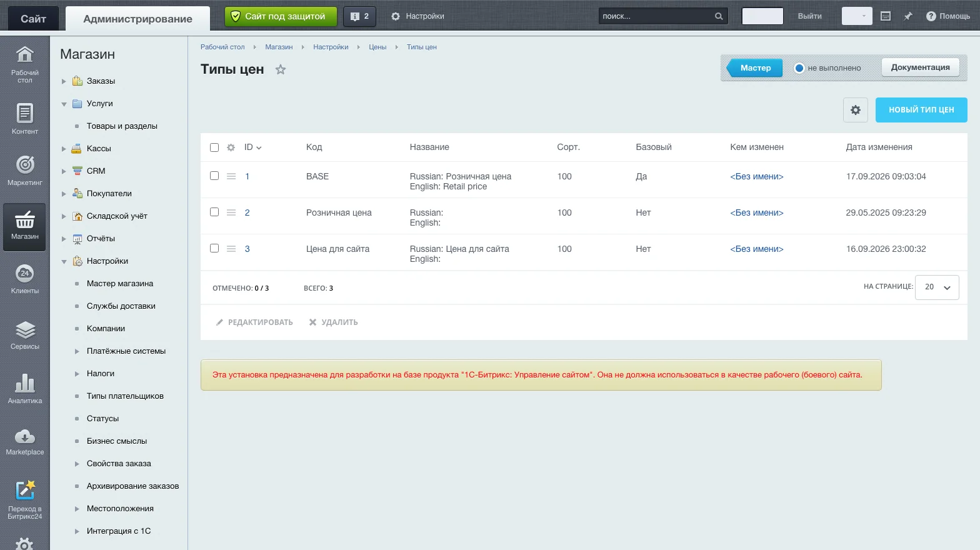Viewport: 980px width, 550px height.
Task: Click the Переход в Битрикс24 icon
Action: (x=25, y=490)
